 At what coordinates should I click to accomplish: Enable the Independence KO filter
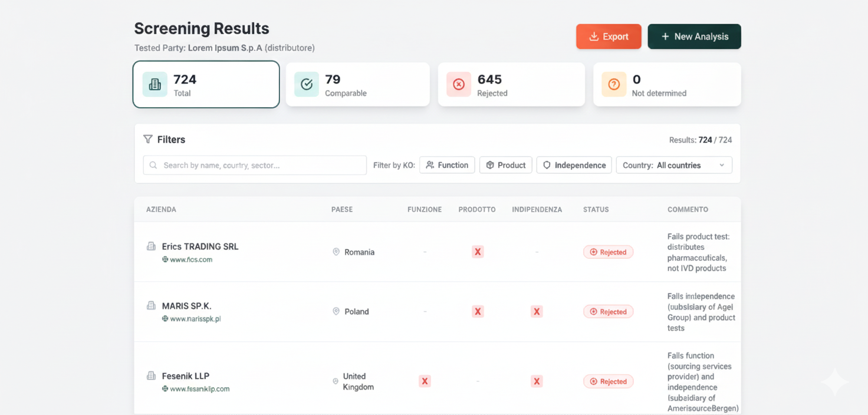[573, 165]
